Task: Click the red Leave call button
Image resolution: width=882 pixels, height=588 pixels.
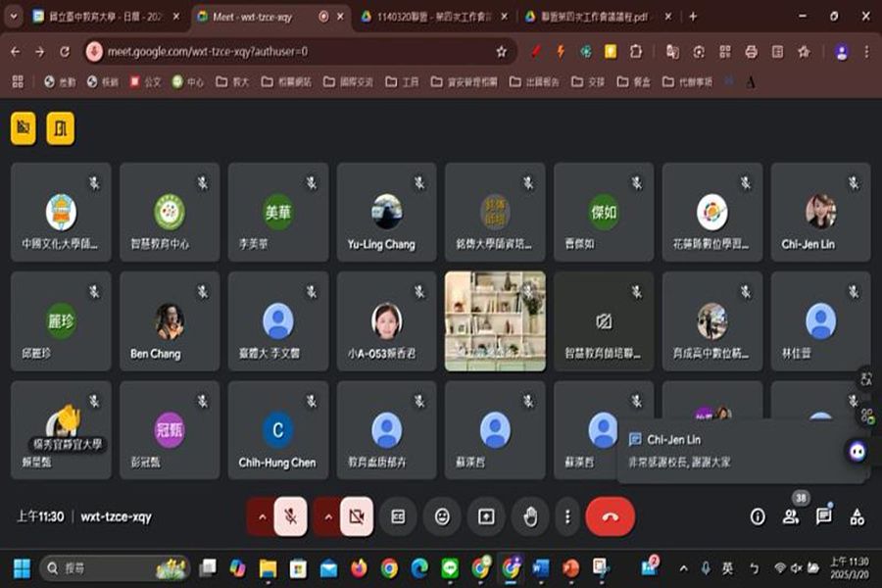Action: pos(610,516)
